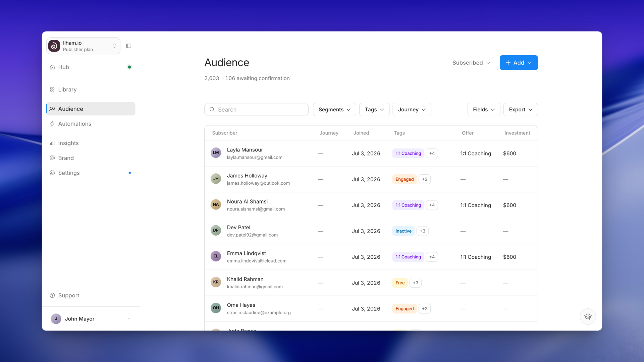Viewport: 644px width, 362px height.
Task: Go to Hub in the sidebar
Action: pos(91,67)
